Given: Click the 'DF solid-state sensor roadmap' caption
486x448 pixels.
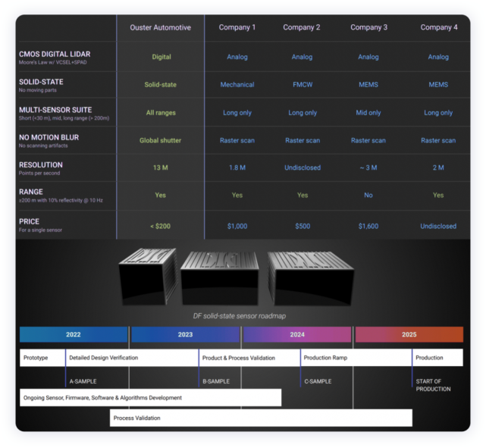Looking at the screenshot, I should [x=240, y=316].
